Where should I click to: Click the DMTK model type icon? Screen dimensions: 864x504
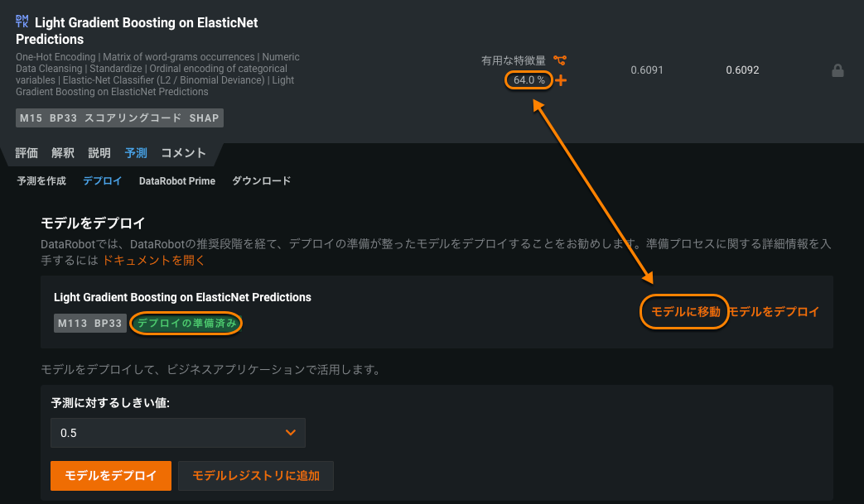tap(22, 22)
